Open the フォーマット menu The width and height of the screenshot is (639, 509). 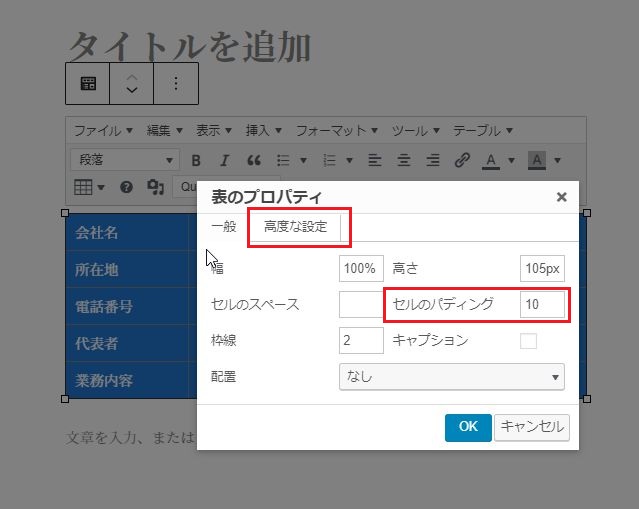[337, 131]
